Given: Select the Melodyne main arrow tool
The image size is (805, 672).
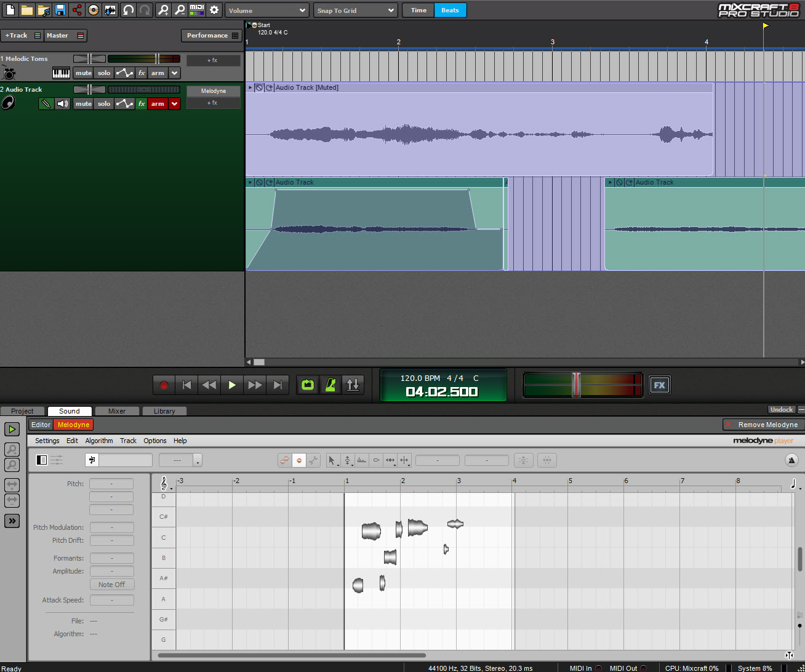Looking at the screenshot, I should pos(332,460).
